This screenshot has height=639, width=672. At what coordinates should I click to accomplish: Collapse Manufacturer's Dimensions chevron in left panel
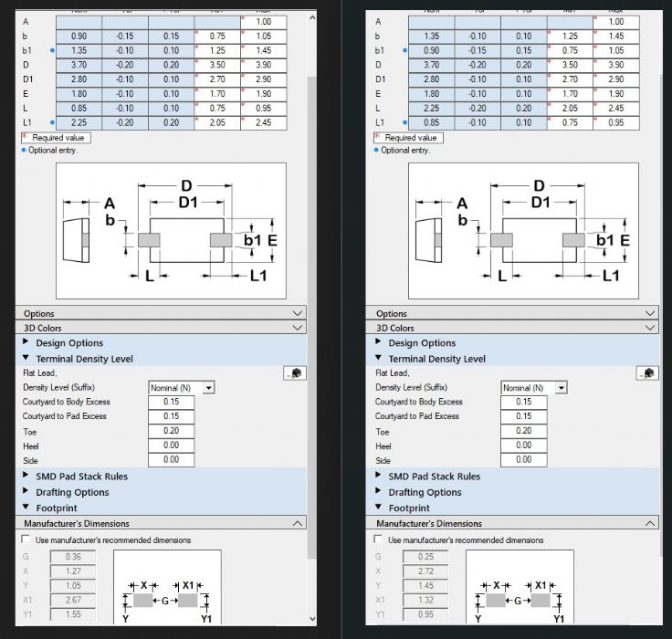[x=298, y=524]
